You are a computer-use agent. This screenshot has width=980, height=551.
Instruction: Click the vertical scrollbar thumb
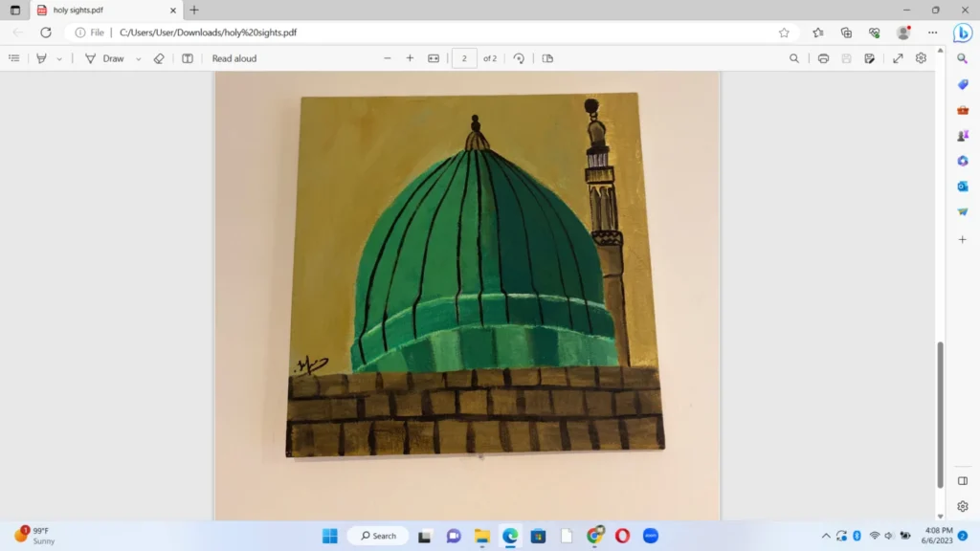tap(940, 415)
